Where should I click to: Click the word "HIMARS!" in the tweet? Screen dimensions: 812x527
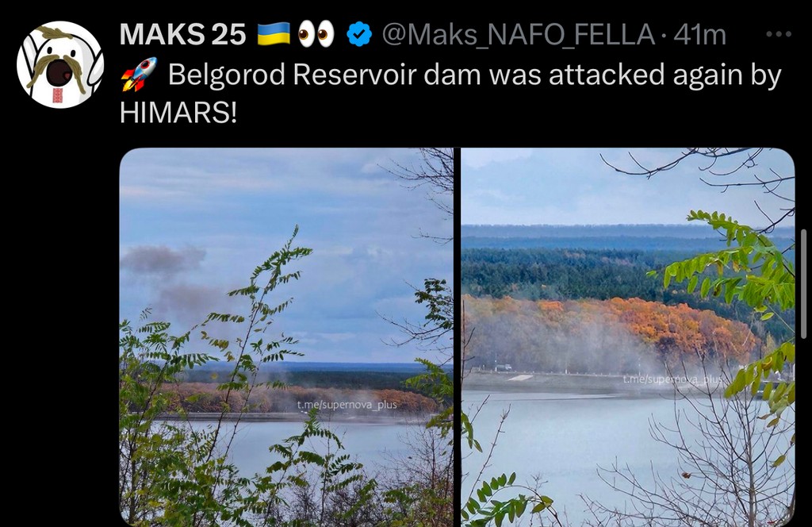(178, 113)
